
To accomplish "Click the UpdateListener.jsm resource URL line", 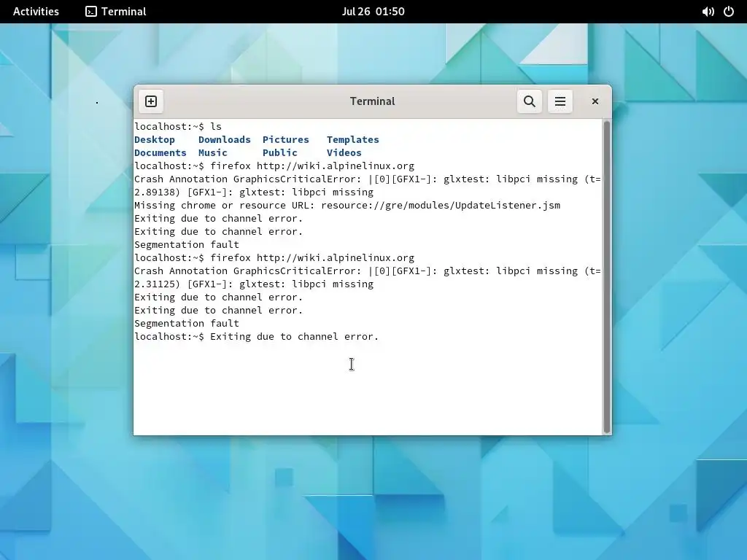I will 347,205.
